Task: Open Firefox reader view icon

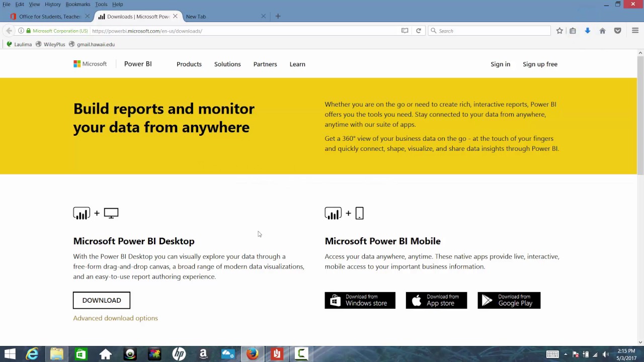Action: (405, 31)
